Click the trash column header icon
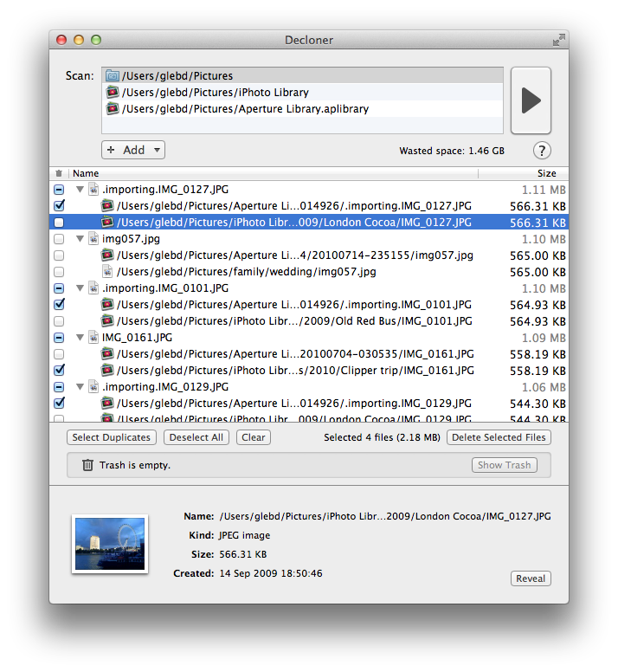The height and width of the screenshot is (672, 618). click(59, 173)
